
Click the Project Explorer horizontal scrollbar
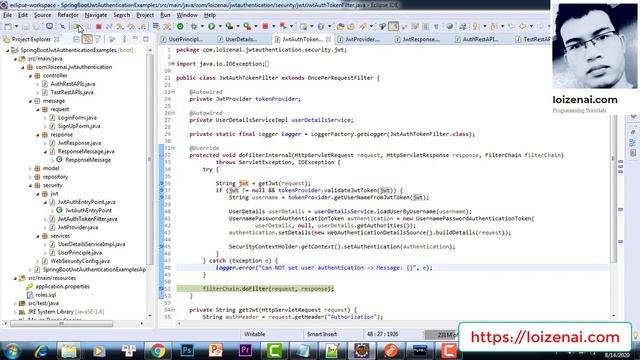(61, 324)
